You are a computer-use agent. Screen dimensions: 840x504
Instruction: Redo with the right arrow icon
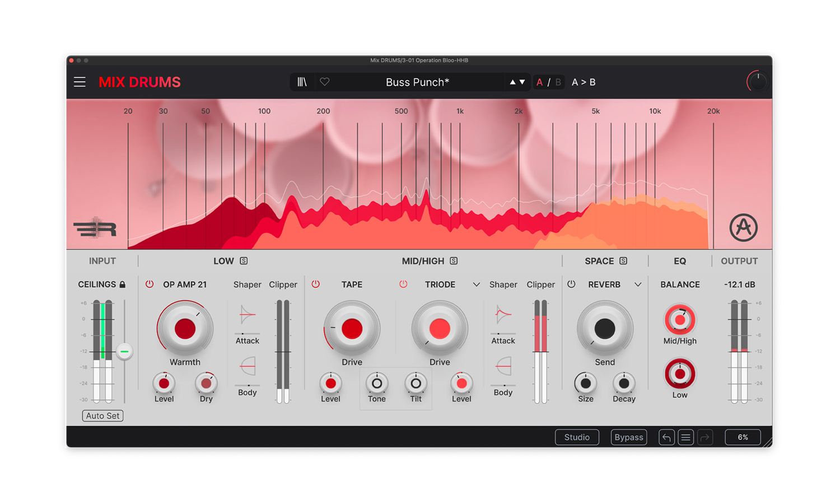tap(705, 437)
